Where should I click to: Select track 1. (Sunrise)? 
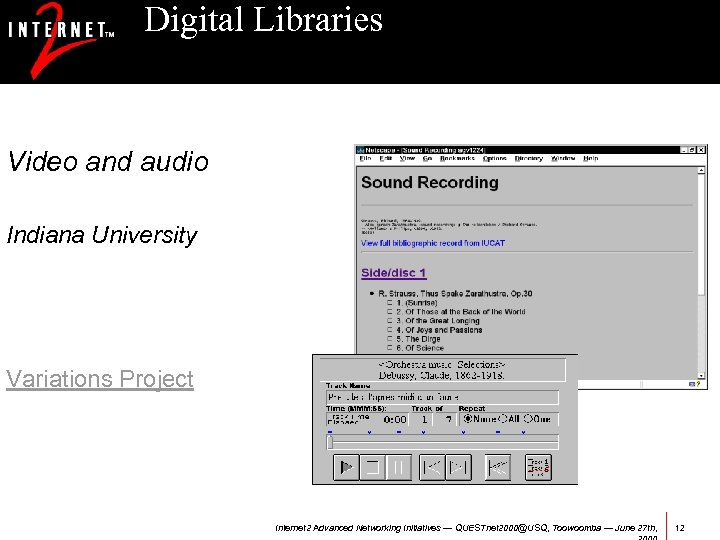(x=416, y=303)
